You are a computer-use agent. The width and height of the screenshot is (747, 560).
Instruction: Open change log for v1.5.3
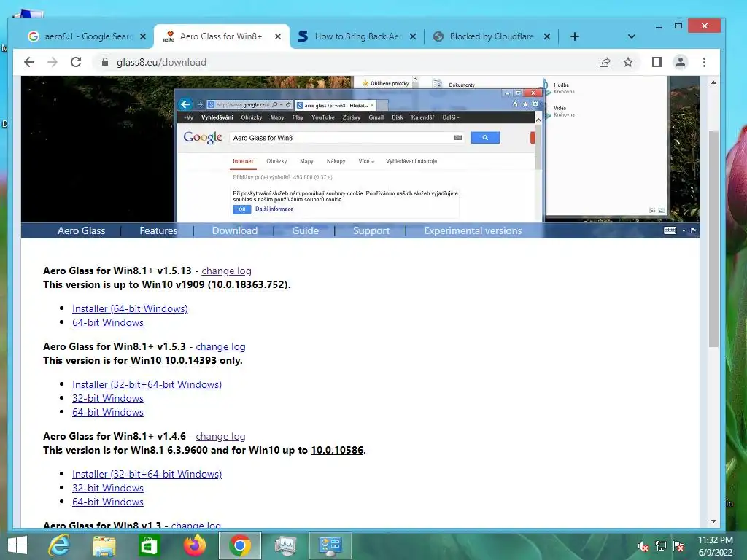(x=220, y=346)
